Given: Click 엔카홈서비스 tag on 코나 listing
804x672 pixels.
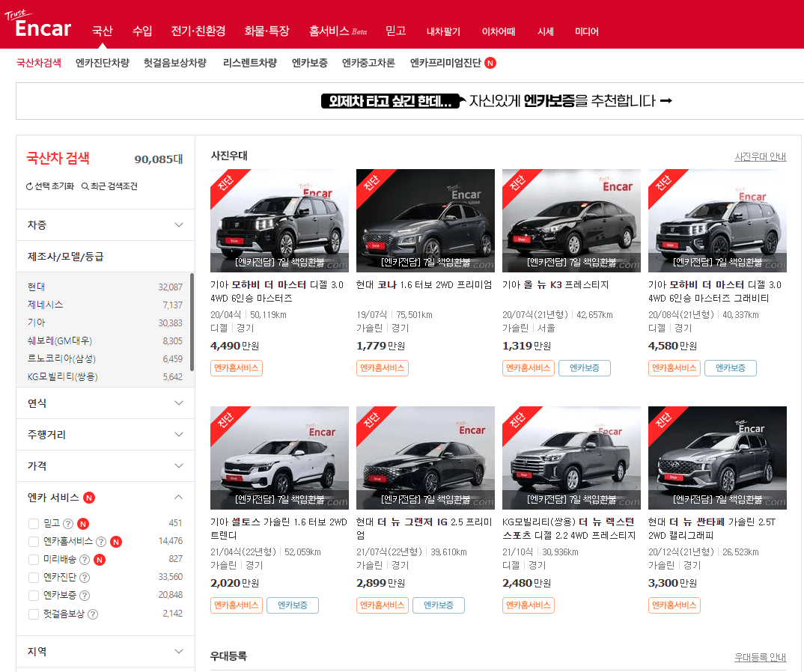Looking at the screenshot, I should (383, 368).
